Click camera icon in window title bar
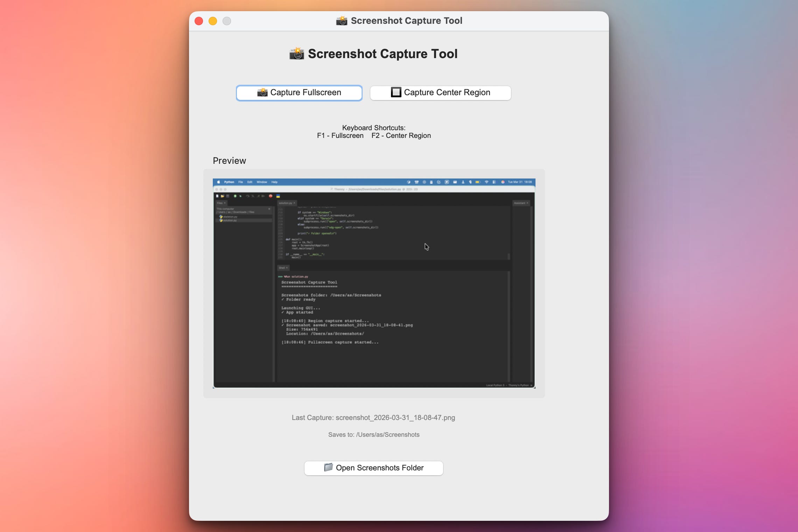 [x=342, y=21]
